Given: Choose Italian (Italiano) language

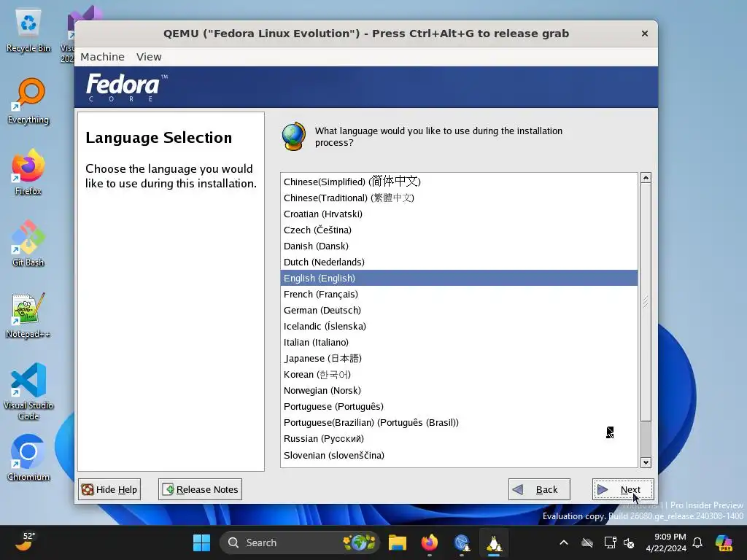Looking at the screenshot, I should pyautogui.click(x=459, y=343).
